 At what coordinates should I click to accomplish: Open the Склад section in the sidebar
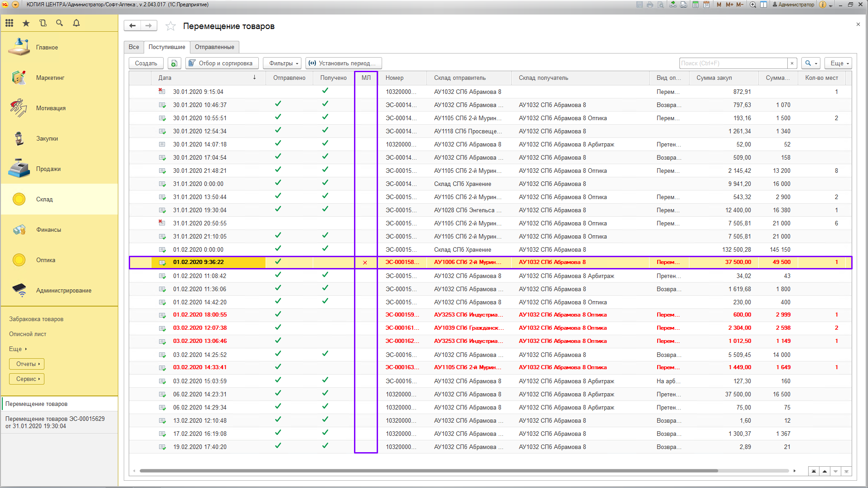click(44, 199)
